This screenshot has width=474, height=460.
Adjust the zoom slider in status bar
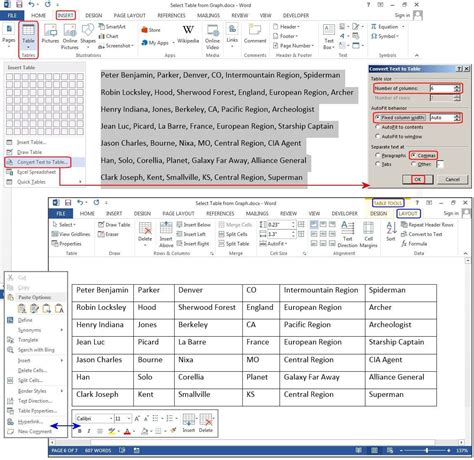[426, 450]
